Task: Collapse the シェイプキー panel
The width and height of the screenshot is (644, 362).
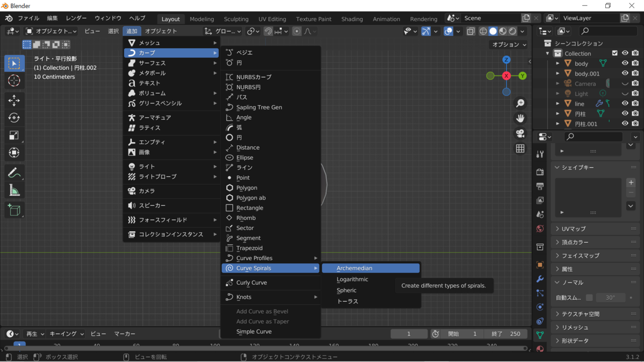Action: pyautogui.click(x=596, y=168)
